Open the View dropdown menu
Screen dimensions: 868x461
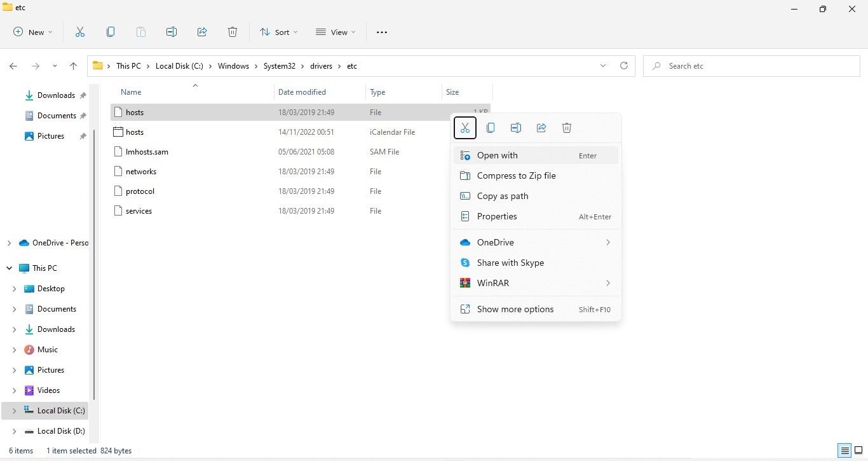[x=336, y=32]
